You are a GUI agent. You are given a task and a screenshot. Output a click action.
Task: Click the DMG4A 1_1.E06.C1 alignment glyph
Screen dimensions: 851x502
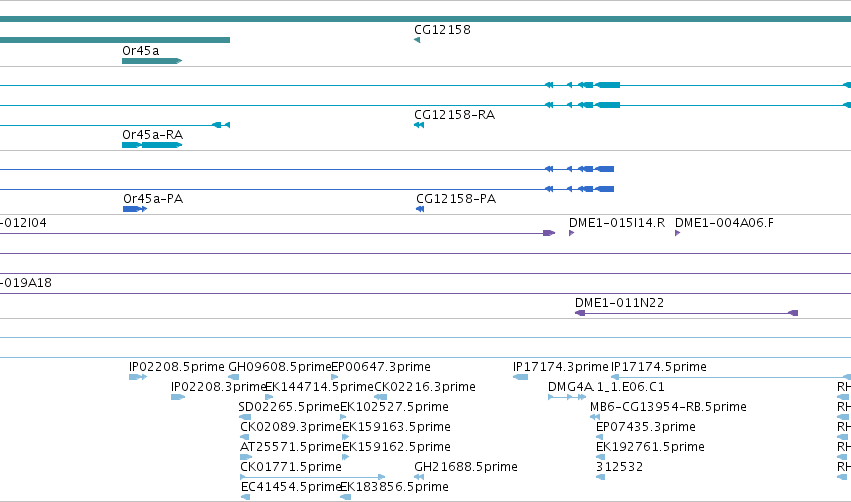tap(567, 397)
